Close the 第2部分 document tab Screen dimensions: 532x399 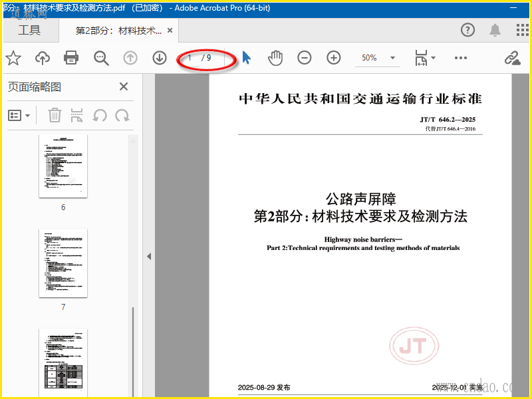pos(170,31)
